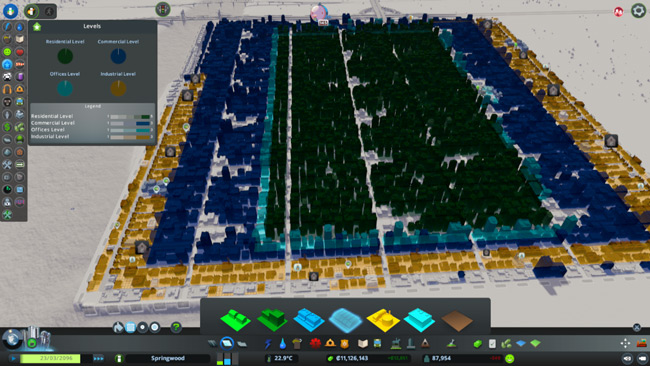
Task: Select the Roads tool in toolbar
Action: tap(213, 343)
